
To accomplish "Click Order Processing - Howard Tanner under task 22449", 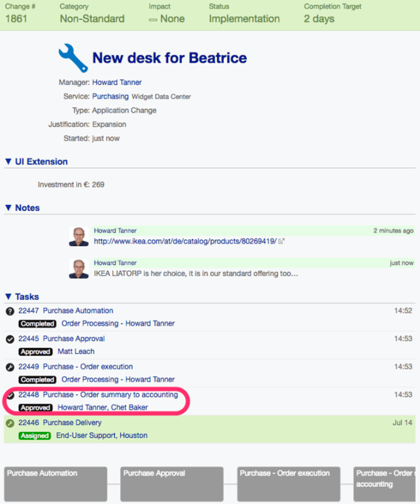I will 118,379.
